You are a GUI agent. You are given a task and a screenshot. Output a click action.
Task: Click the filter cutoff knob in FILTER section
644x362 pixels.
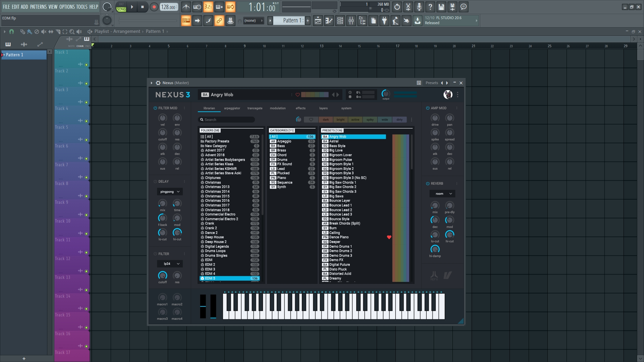pyautogui.click(x=162, y=276)
